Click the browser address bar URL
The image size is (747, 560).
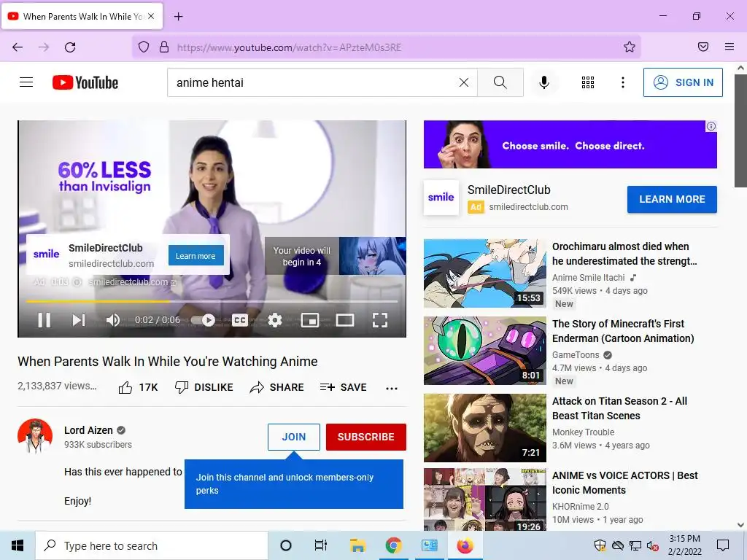tap(289, 47)
